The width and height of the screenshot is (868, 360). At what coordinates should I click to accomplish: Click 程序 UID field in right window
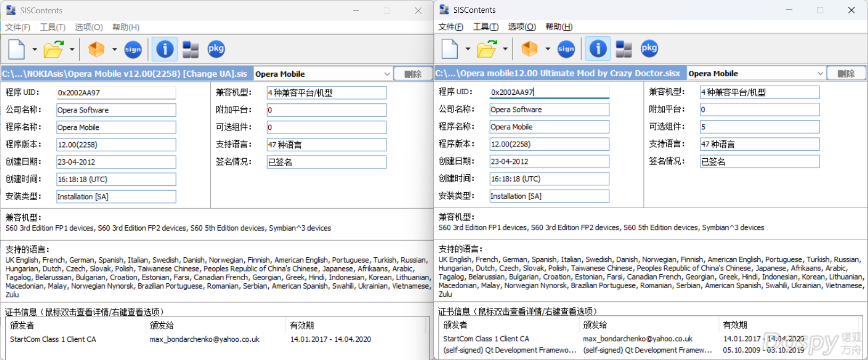[x=549, y=92]
